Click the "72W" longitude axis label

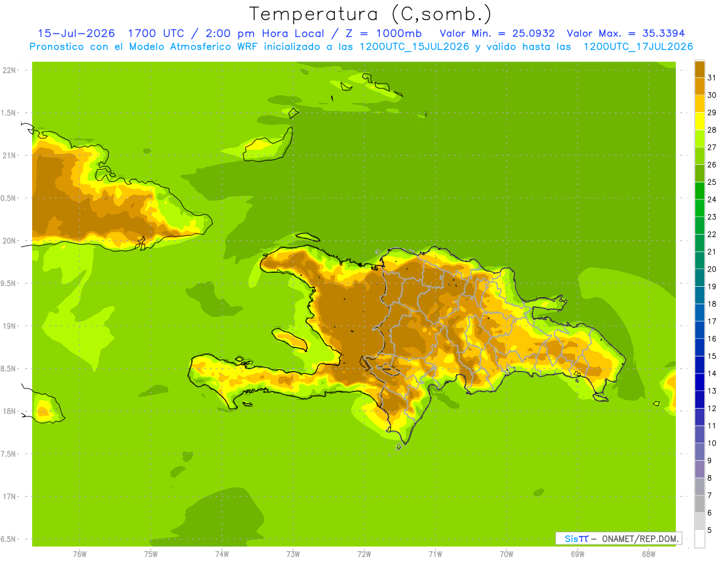click(x=364, y=554)
